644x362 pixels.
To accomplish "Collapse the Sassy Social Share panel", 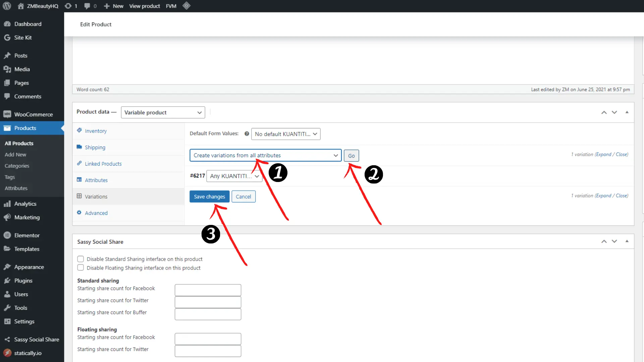I will coord(627,241).
